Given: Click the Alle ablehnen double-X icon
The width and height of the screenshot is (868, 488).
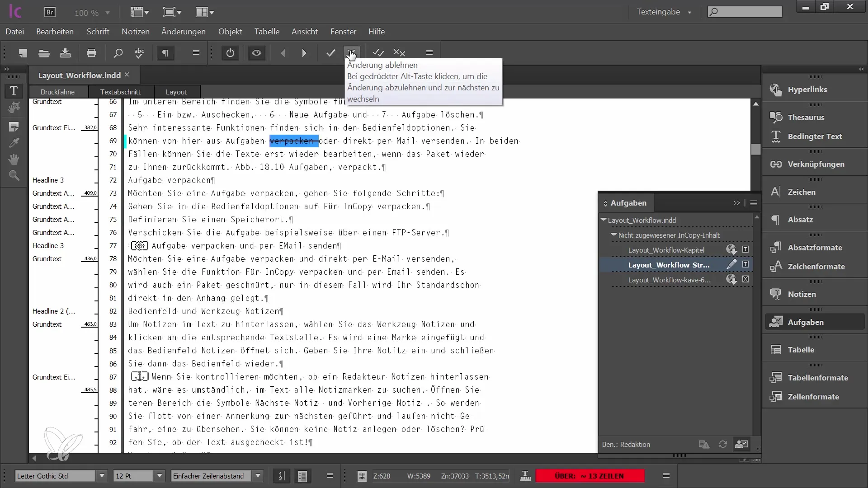Looking at the screenshot, I should pos(400,53).
